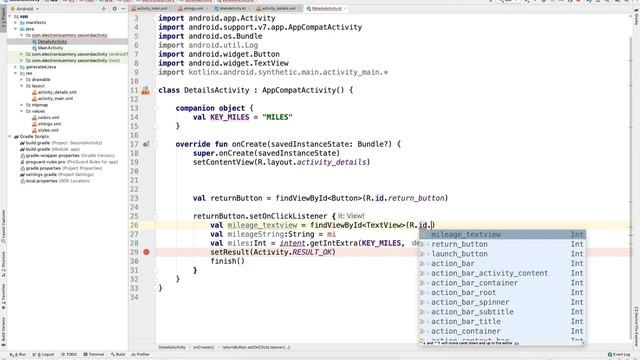
Task: Open build.gradle for the Project
Action: click(x=61, y=143)
